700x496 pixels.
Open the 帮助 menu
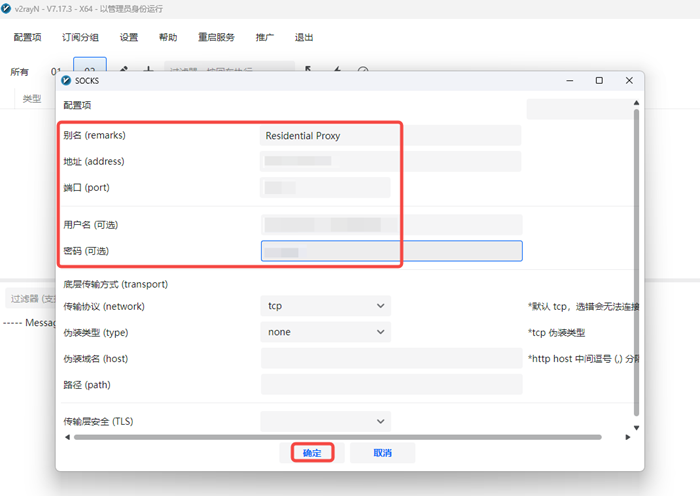coord(168,37)
